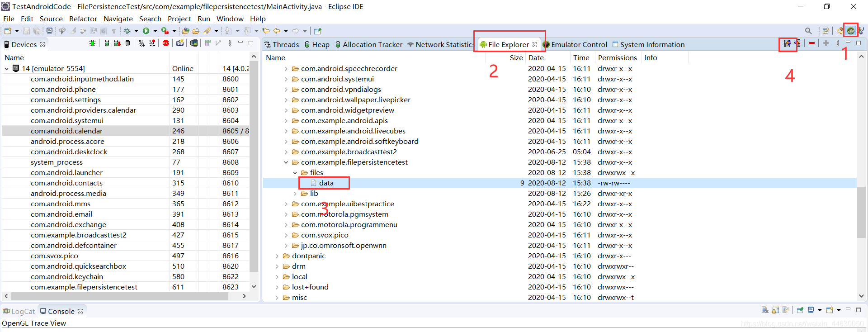The width and height of the screenshot is (868, 332).
Task: Open the Run button dropdown arrow
Action: (x=155, y=31)
